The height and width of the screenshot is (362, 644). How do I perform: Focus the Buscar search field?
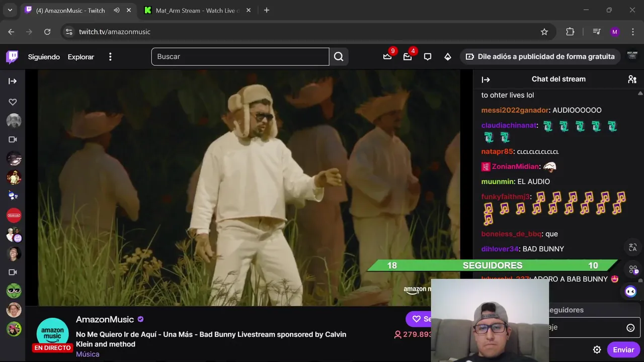(x=240, y=57)
